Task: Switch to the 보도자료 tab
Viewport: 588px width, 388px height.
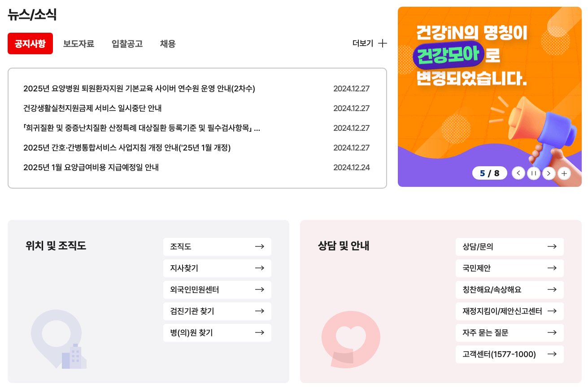Action: [78, 43]
